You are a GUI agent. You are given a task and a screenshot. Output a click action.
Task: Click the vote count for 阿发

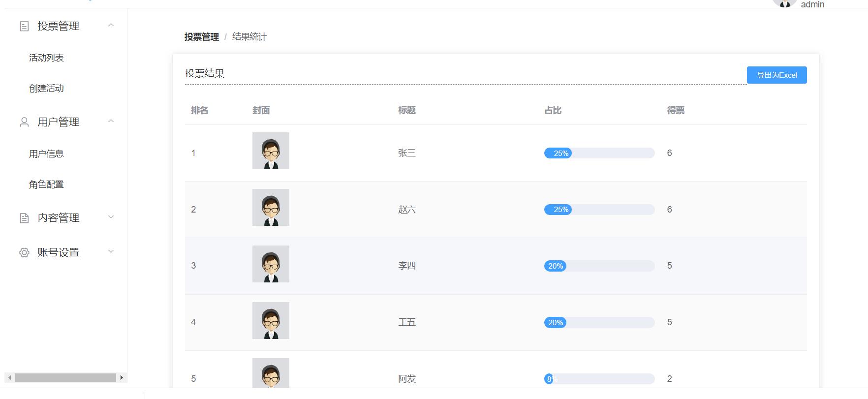(x=670, y=379)
